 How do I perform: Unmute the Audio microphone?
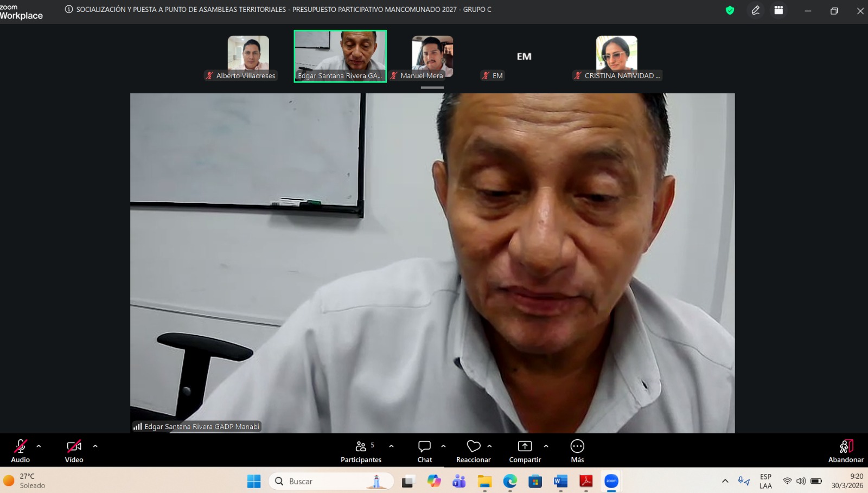click(x=21, y=451)
